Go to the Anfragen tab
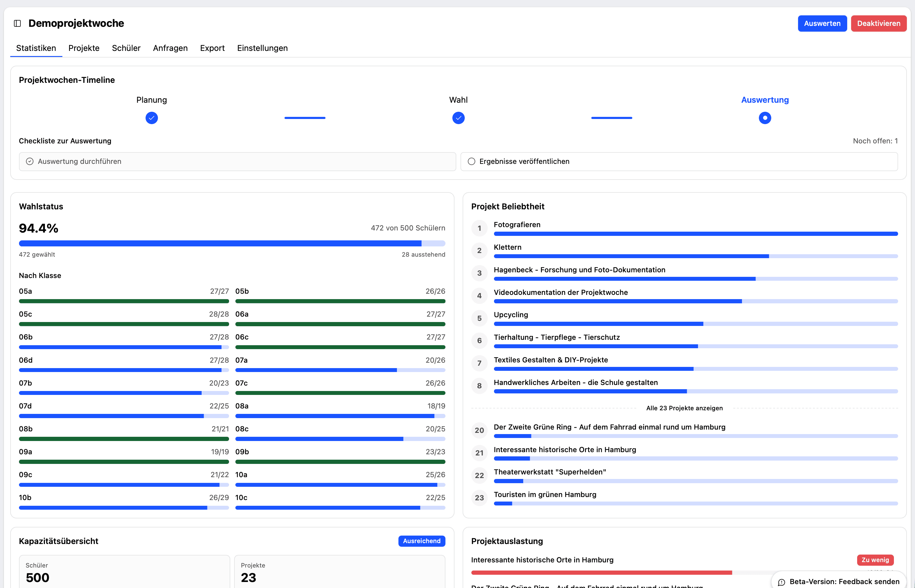Viewport: 915px width, 588px height. [170, 48]
